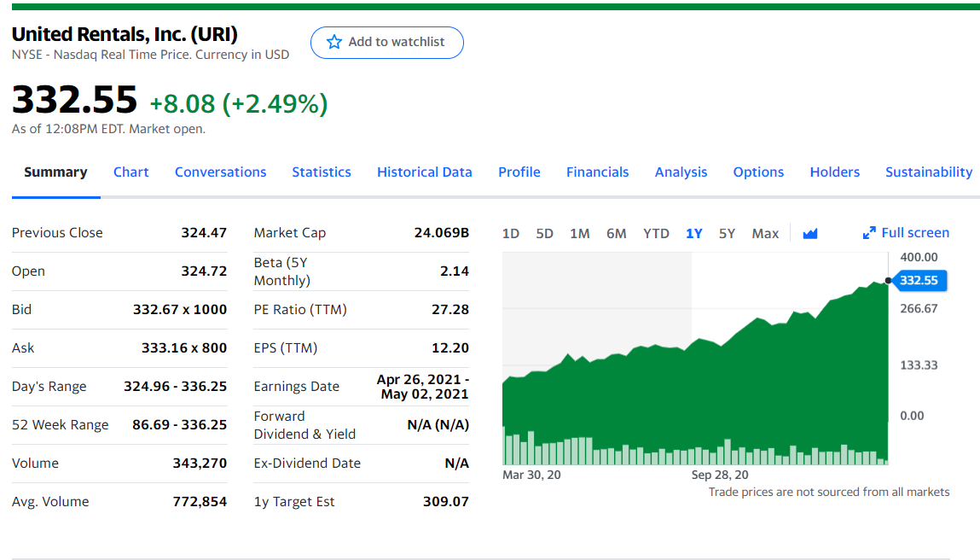Select the 1D chart range

(511, 233)
